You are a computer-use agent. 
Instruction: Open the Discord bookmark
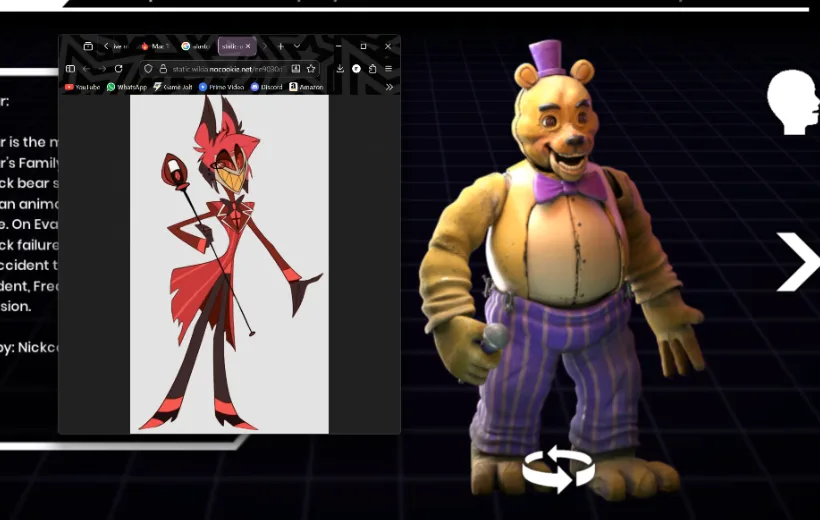coord(267,87)
